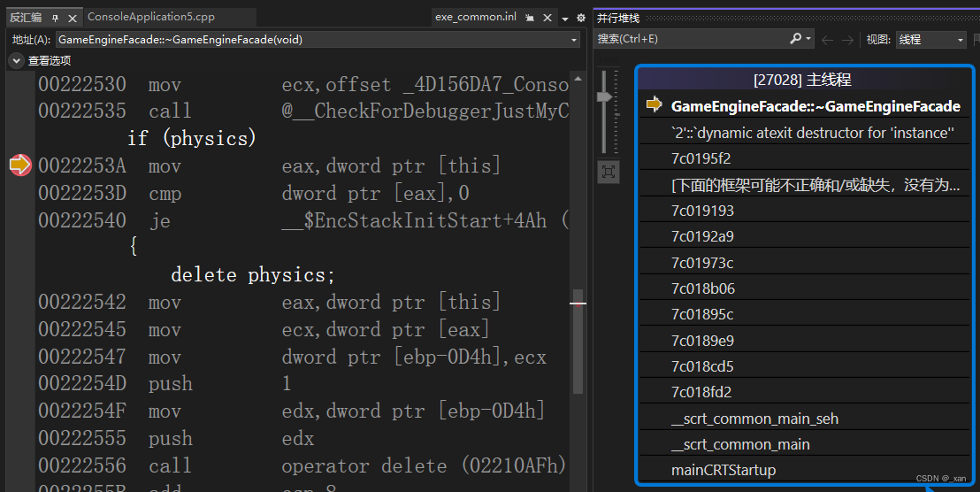Go to previous search result arrow
This screenshot has width=980, height=492.
tap(828, 40)
